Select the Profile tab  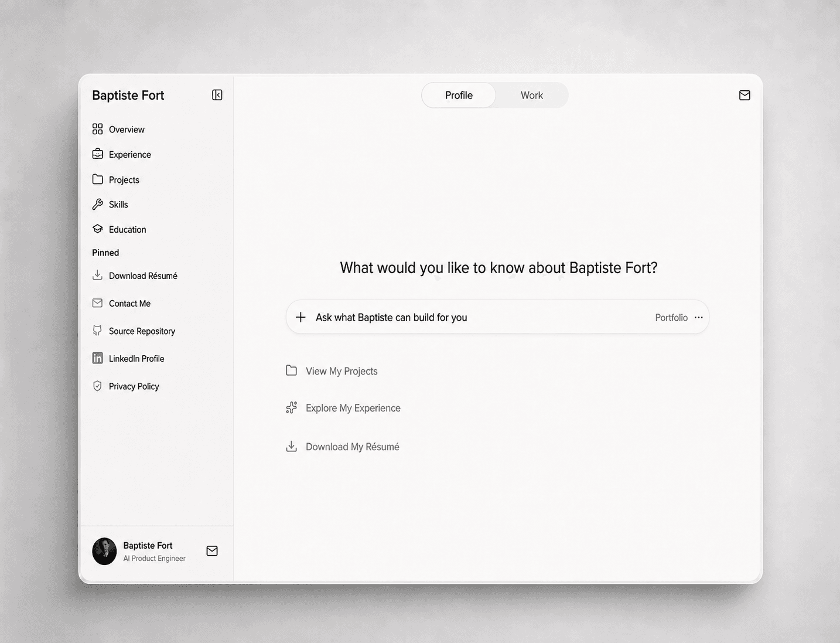pos(459,95)
